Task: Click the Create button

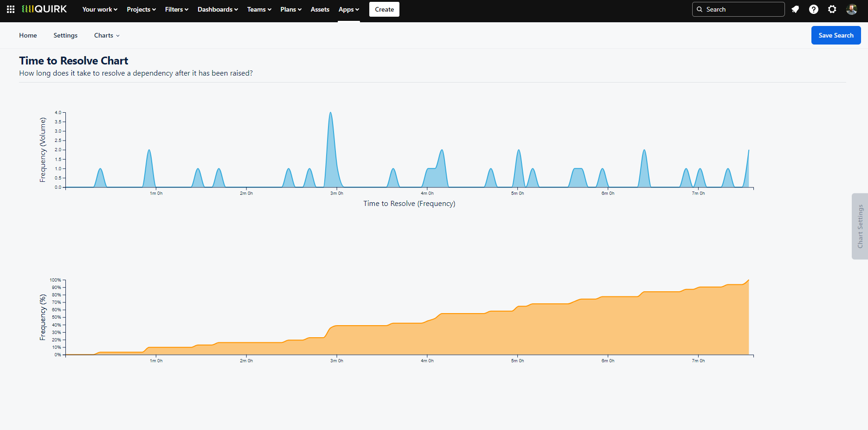Action: tap(384, 9)
